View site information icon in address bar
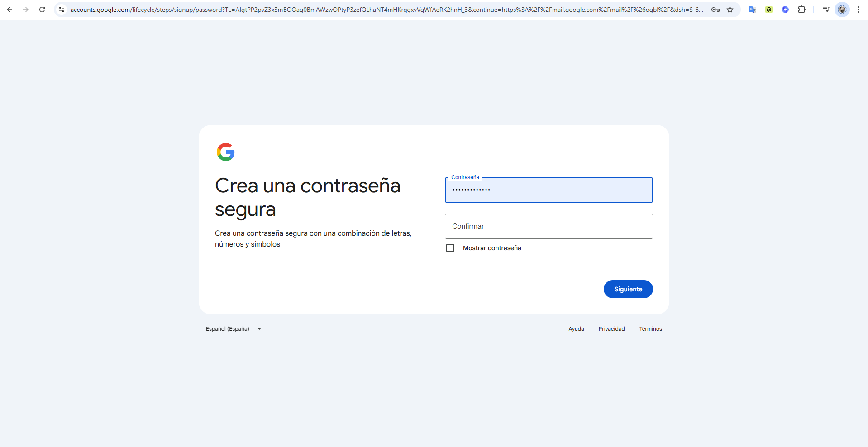 [x=62, y=10]
